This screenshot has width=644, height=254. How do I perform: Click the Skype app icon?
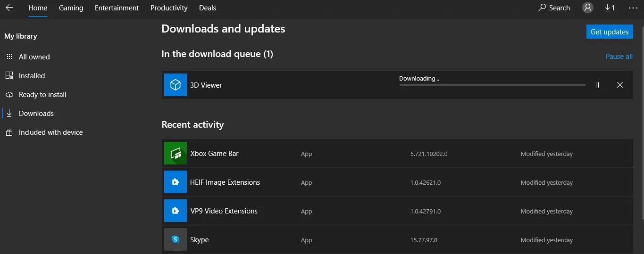[176, 240]
